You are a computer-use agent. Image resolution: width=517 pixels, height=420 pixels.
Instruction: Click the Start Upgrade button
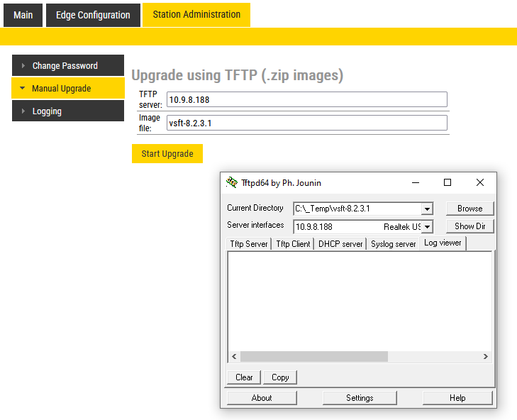pos(167,154)
